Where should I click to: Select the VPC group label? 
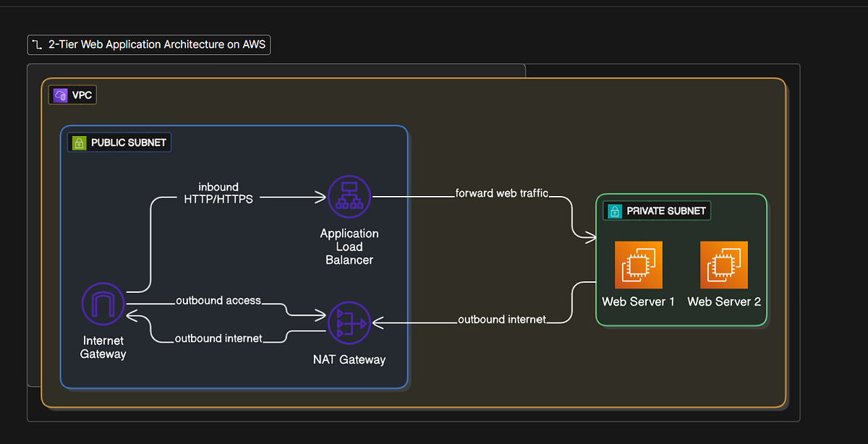(x=72, y=95)
